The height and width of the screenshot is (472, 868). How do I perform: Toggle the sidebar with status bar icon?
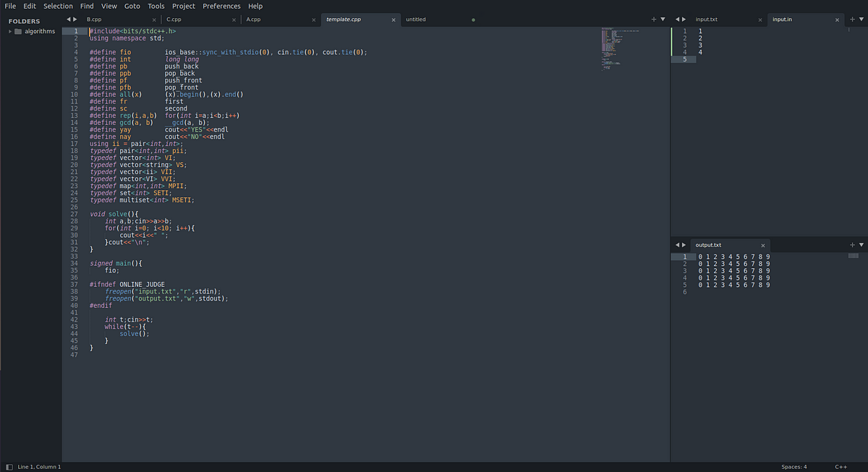9,467
